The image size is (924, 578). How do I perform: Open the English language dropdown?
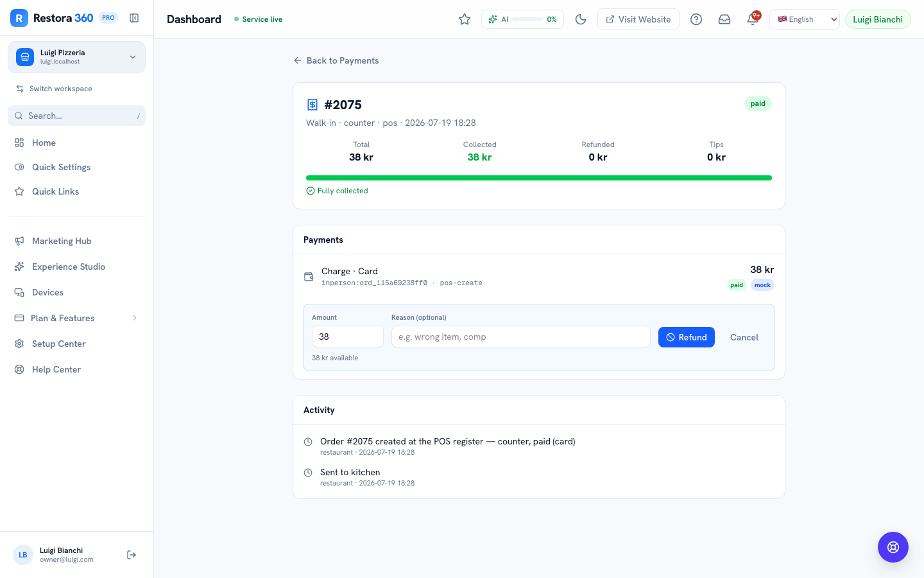point(805,19)
